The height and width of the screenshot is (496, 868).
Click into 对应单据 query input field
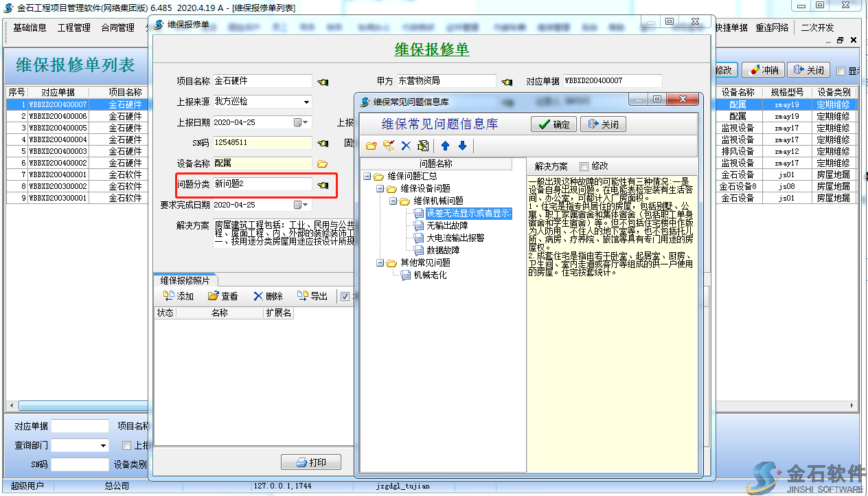80,426
